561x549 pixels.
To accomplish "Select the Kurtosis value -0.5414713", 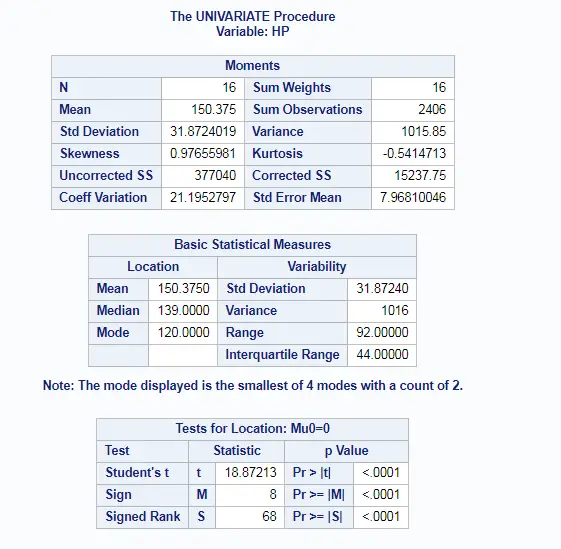I will pyautogui.click(x=414, y=154).
